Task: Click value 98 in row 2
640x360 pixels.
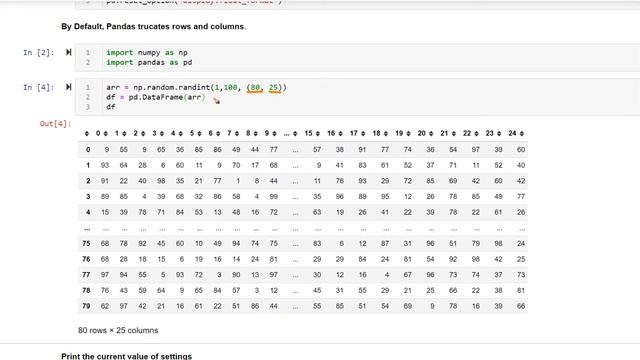Action: [161, 181]
